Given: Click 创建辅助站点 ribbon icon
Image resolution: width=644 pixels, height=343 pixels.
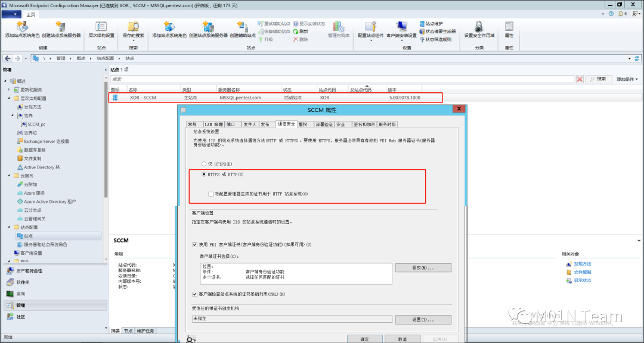Looking at the screenshot, I should (243, 27).
